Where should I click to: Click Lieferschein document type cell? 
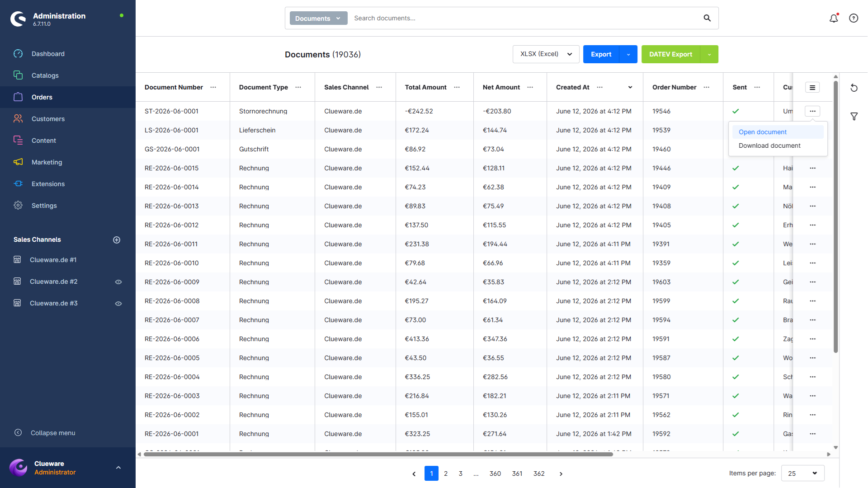click(x=257, y=130)
